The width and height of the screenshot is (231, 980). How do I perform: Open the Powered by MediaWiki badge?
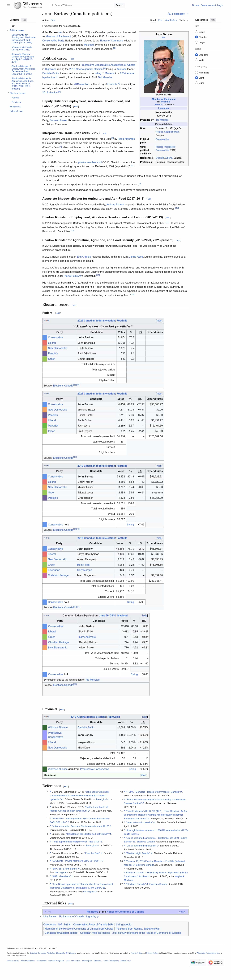pyautogui.click(x=216, y=963)
